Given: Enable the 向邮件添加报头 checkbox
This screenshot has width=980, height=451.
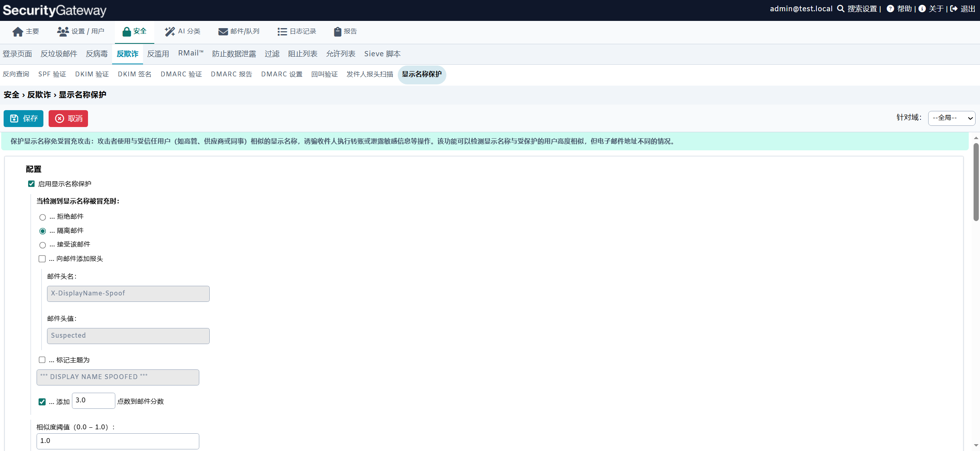Looking at the screenshot, I should pos(42,258).
